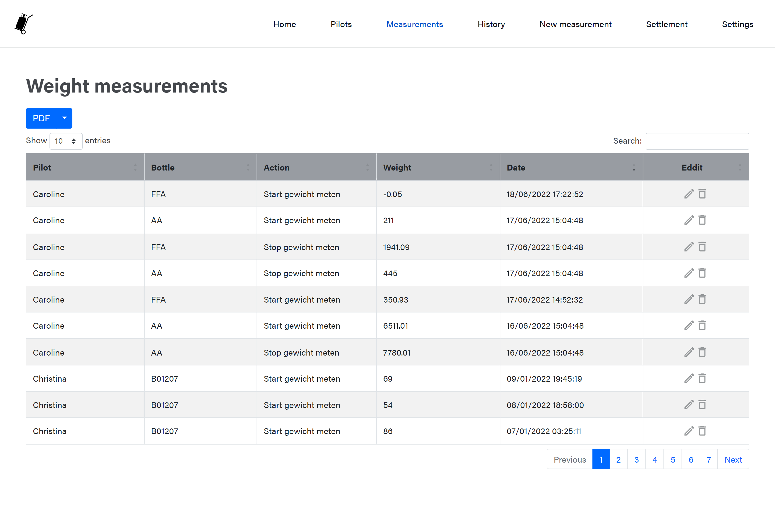Click the weight value 6511.01
Image resolution: width=775 pixels, height=532 pixels.
pos(396,326)
